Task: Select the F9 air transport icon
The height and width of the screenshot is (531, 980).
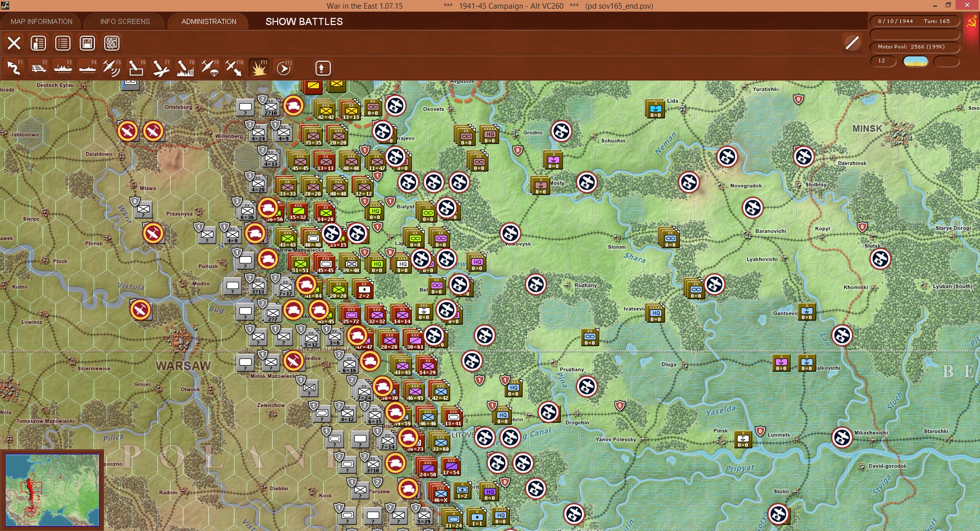Action: pyautogui.click(x=210, y=68)
